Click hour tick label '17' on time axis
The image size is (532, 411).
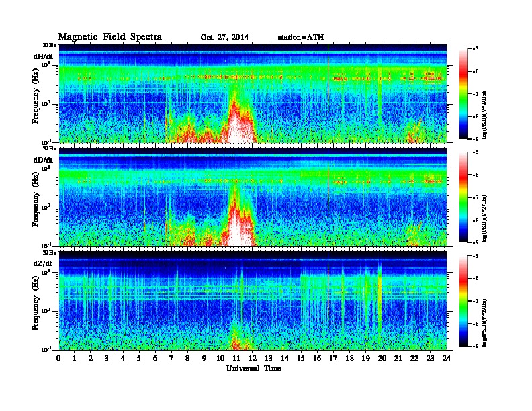click(334, 359)
